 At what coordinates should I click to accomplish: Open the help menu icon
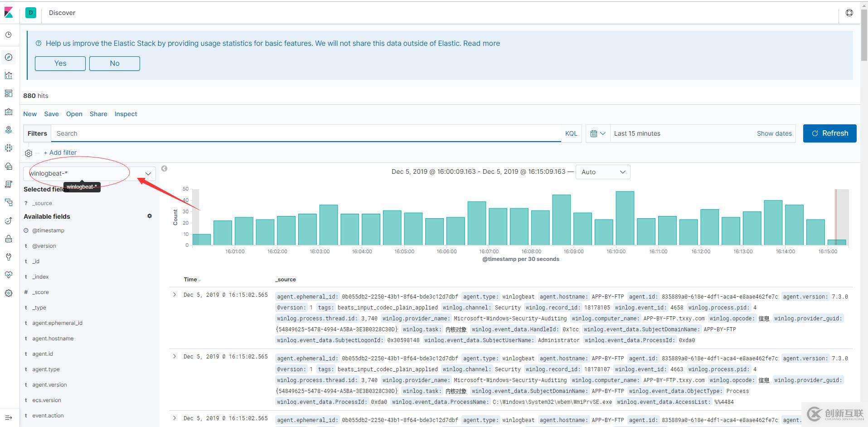click(x=849, y=13)
